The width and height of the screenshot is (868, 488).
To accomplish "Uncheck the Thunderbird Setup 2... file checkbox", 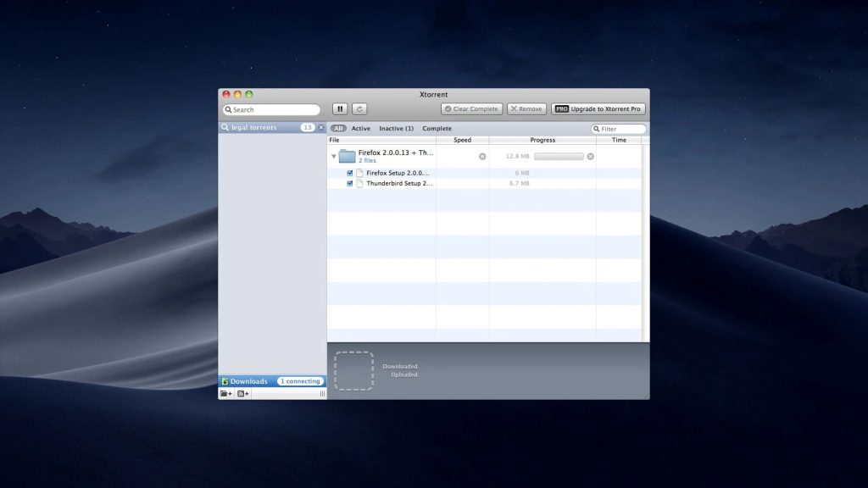I will [x=350, y=183].
